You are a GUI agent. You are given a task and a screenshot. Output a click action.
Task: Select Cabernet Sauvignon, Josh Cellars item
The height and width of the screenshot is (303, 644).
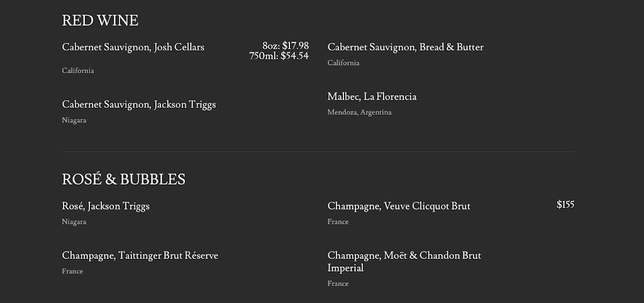(133, 47)
